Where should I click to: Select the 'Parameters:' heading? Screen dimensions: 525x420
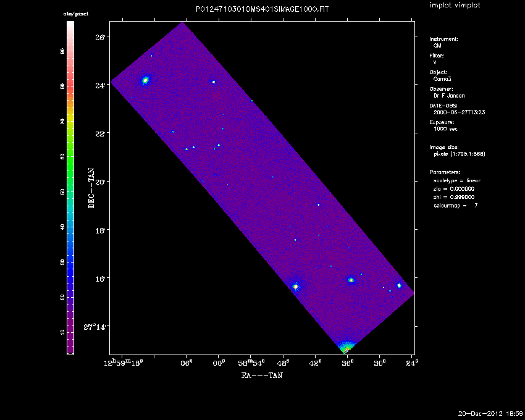click(445, 172)
